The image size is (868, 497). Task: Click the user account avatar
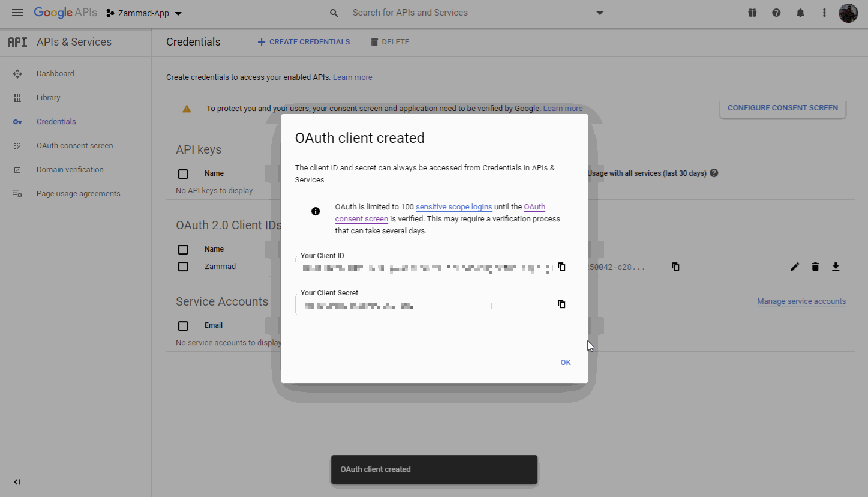[x=848, y=13]
